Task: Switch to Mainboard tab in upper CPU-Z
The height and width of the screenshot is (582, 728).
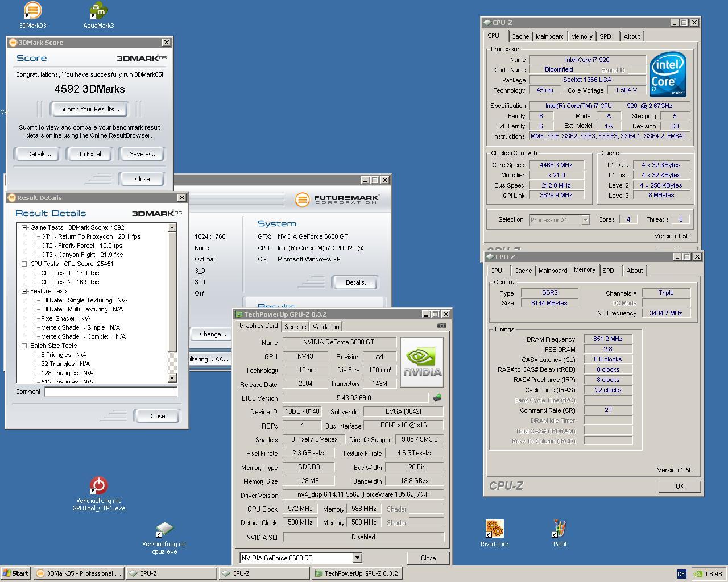Action: [x=550, y=36]
